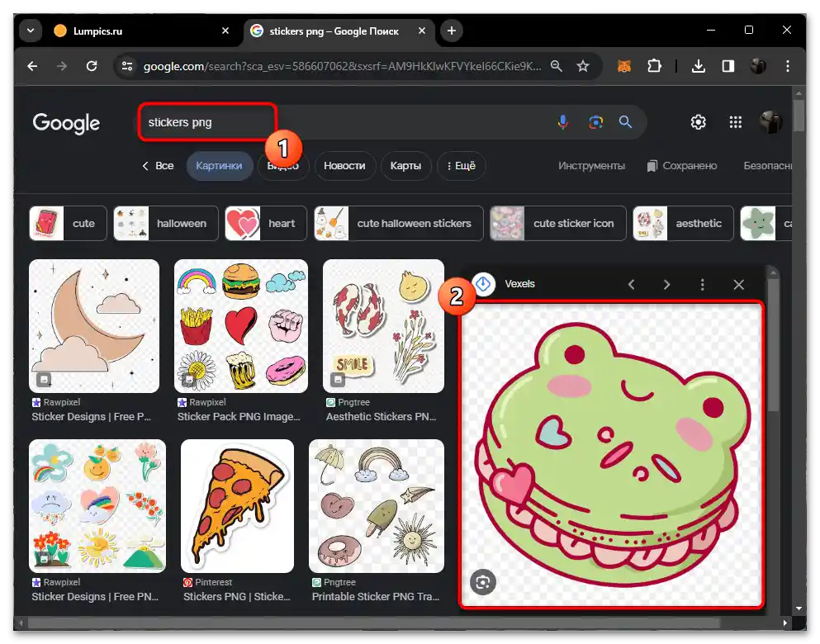Open the browser downloads panel

click(698, 66)
